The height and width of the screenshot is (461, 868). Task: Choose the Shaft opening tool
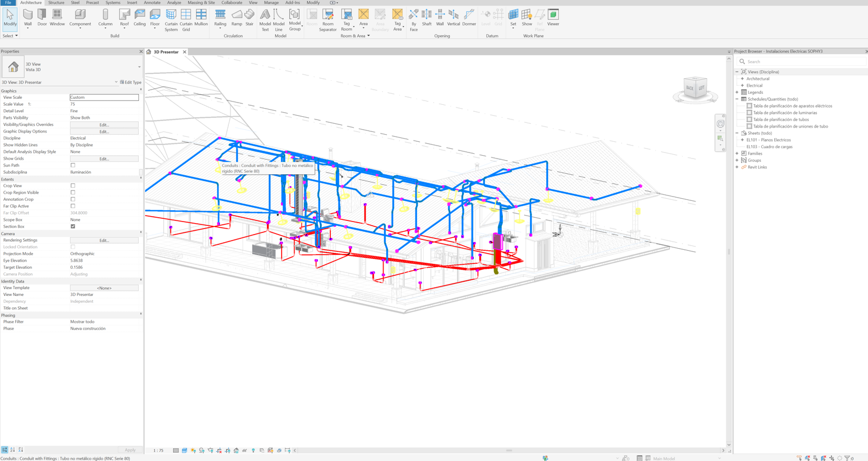point(427,17)
